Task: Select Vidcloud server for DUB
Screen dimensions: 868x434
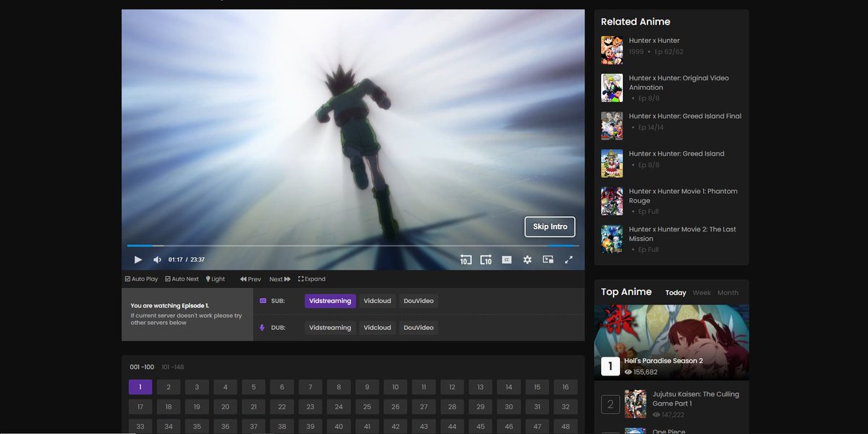Action: (x=378, y=328)
